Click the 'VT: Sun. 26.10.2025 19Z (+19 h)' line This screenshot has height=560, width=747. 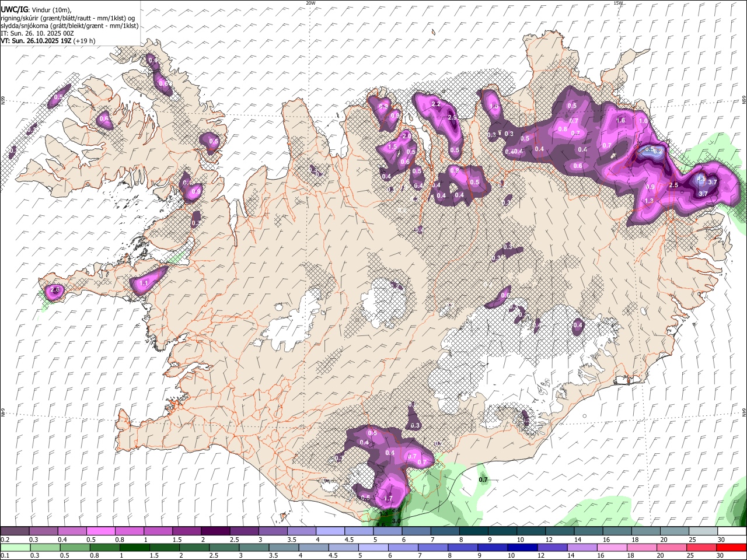coord(48,41)
